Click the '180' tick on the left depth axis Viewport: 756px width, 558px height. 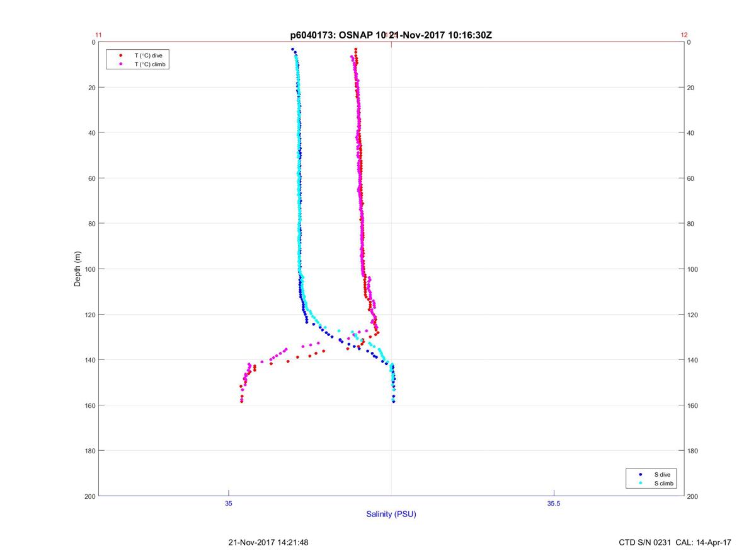coord(90,451)
